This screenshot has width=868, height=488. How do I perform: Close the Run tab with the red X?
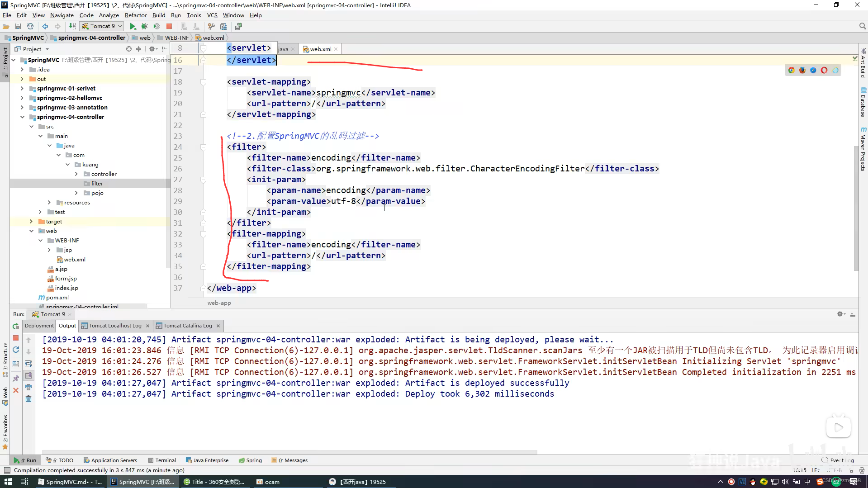[x=16, y=390]
